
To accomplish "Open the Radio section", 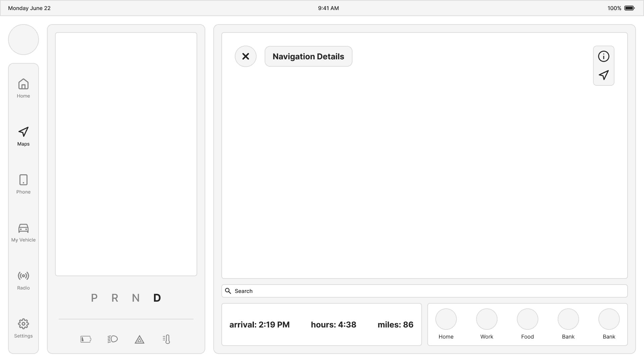I will (23, 280).
